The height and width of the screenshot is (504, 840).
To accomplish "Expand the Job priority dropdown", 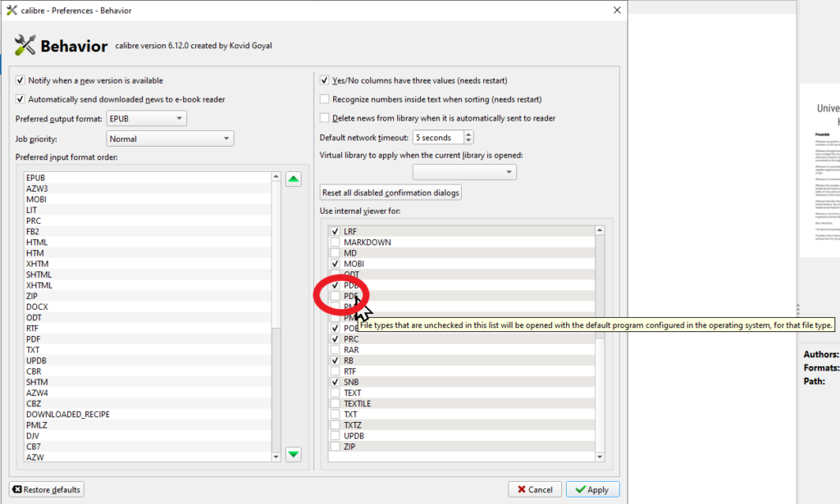I will [x=170, y=139].
